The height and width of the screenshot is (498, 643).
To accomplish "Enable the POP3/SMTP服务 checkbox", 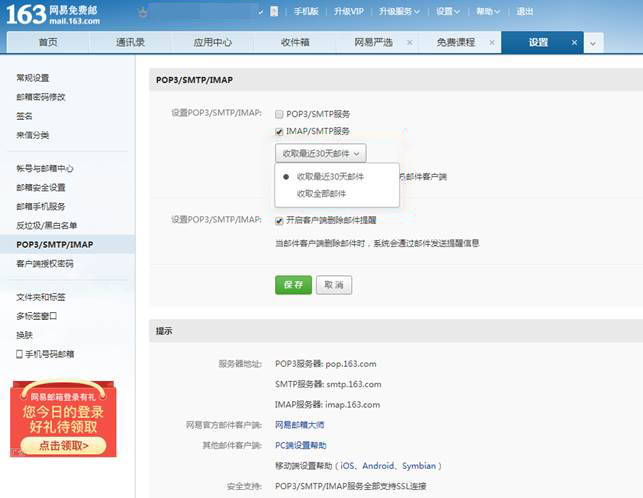I will click(280, 114).
